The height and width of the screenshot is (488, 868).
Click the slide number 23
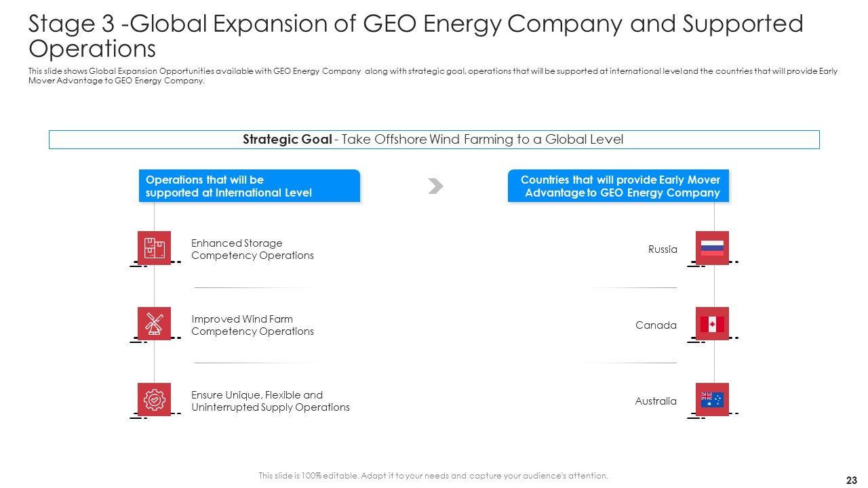(851, 480)
